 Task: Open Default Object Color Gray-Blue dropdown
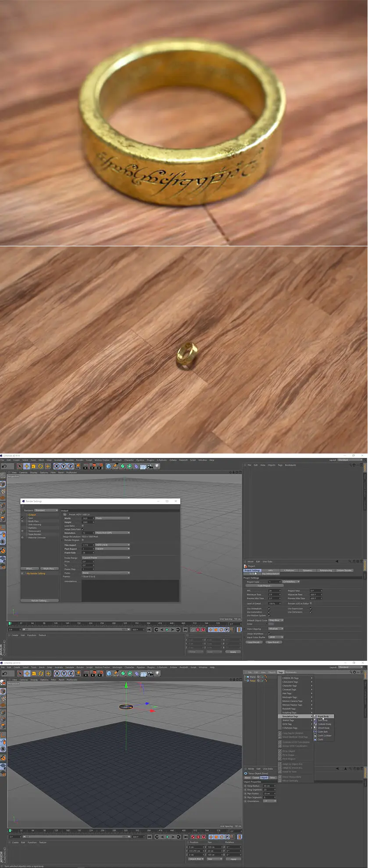click(x=276, y=620)
